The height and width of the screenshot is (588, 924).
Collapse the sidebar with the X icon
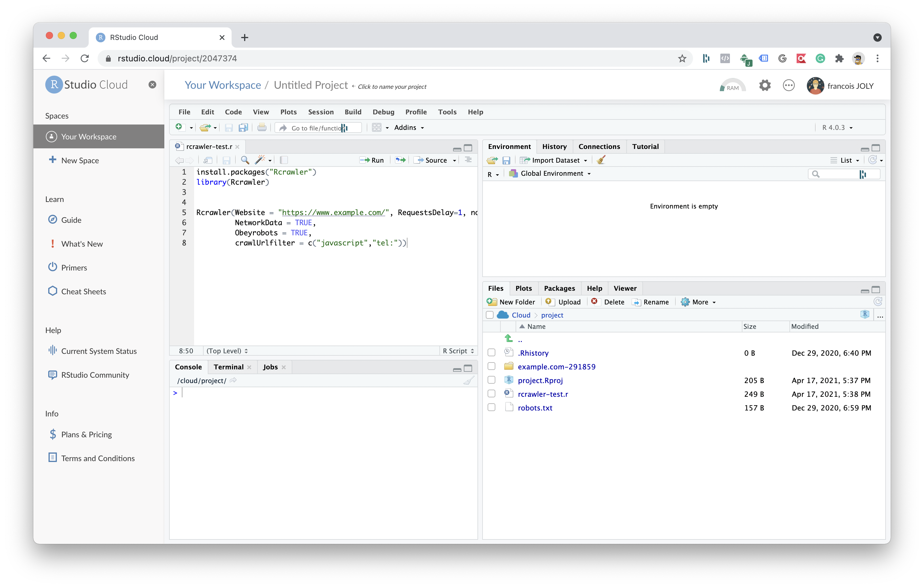152,85
